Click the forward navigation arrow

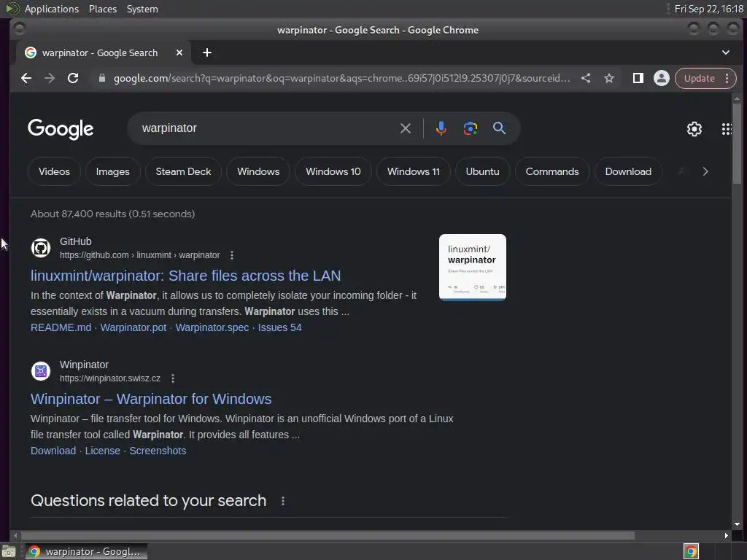coord(50,78)
